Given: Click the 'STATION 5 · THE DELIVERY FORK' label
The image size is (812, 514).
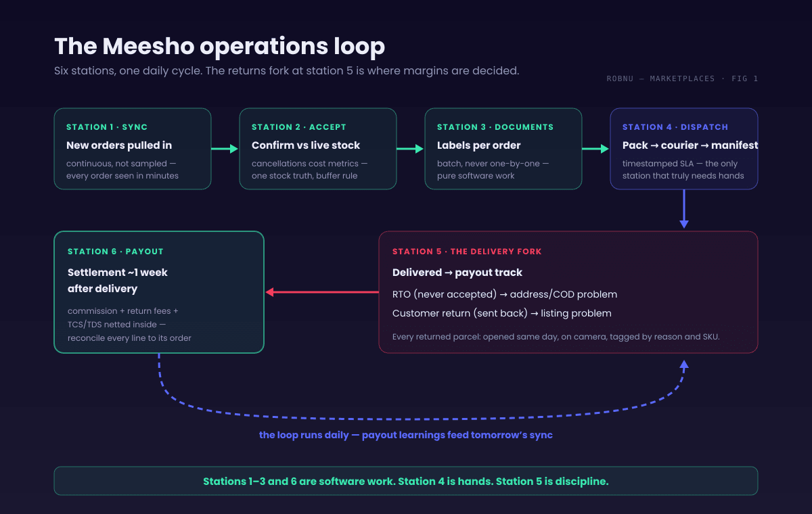Looking at the screenshot, I should tap(467, 252).
